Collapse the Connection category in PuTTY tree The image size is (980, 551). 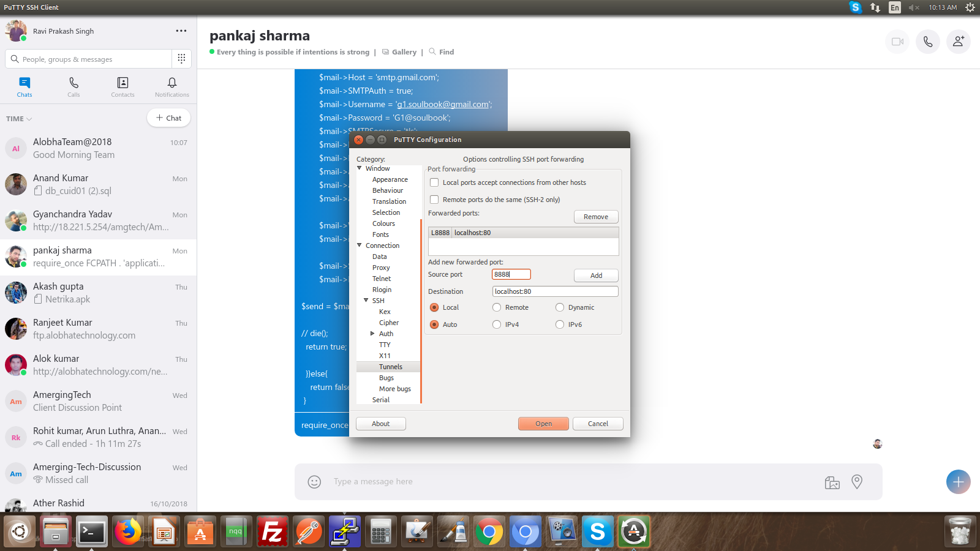click(360, 245)
